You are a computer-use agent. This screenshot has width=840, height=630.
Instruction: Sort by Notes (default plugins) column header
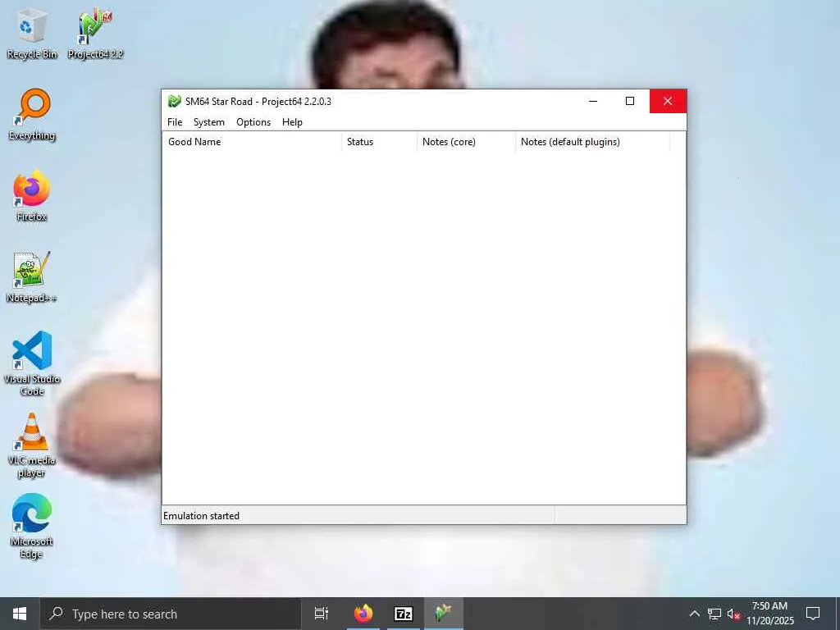tap(592, 142)
